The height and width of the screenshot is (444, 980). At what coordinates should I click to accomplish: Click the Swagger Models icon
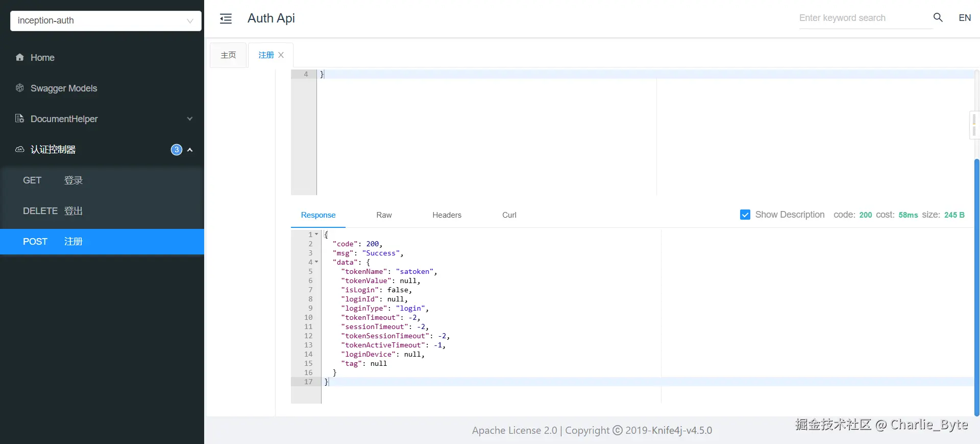coord(20,88)
